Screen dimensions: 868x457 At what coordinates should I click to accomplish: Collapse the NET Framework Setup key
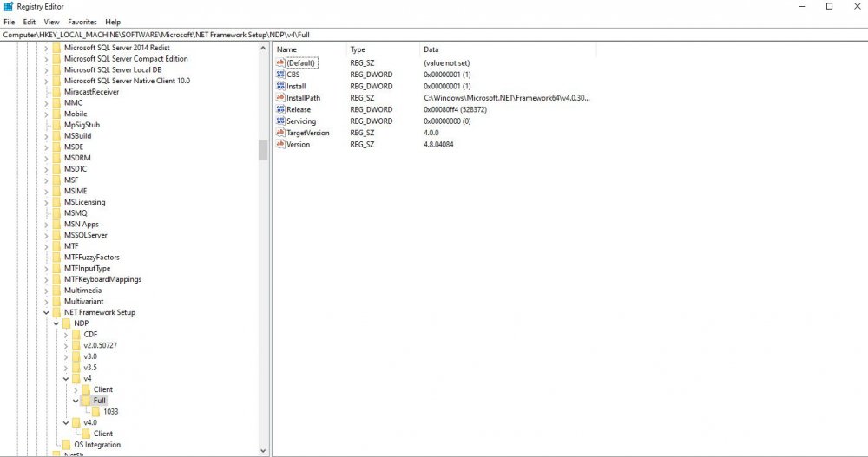click(x=47, y=312)
